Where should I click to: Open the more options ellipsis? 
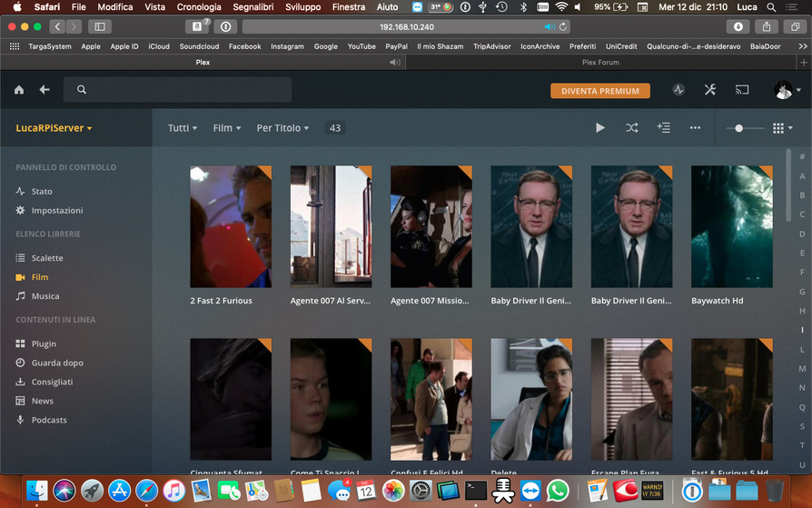tap(695, 127)
